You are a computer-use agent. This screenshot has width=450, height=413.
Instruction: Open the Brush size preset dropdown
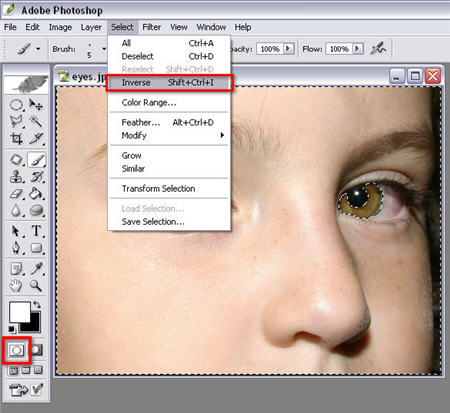(104, 49)
